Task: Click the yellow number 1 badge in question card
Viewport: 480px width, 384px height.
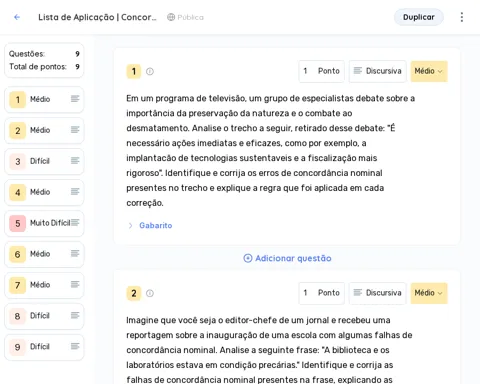Action: pos(134,71)
